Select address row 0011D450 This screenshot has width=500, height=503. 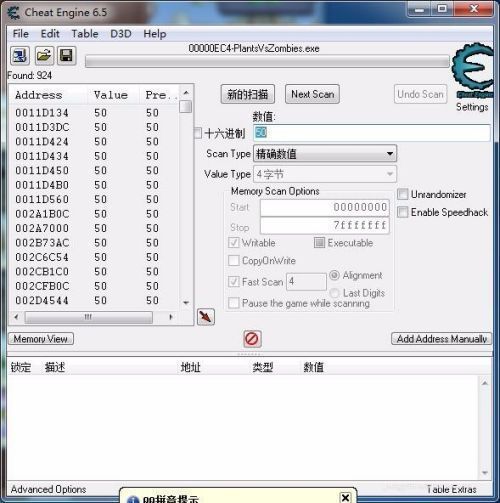click(x=95, y=170)
